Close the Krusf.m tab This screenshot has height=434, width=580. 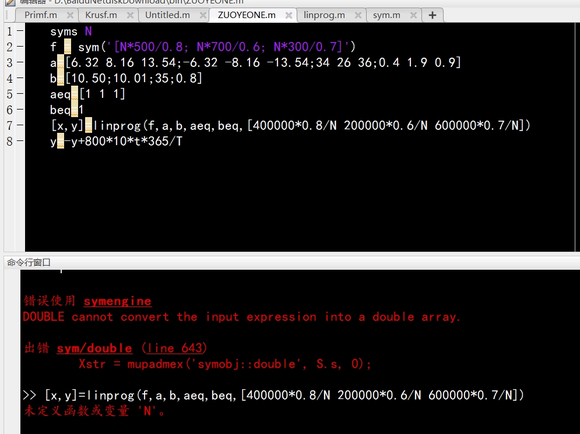[x=130, y=15]
